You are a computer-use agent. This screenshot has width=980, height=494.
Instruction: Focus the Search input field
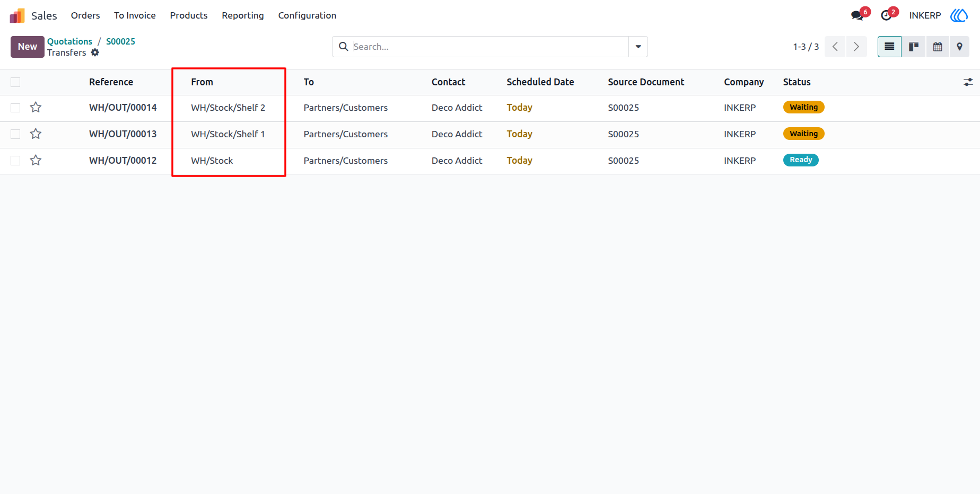(x=488, y=47)
